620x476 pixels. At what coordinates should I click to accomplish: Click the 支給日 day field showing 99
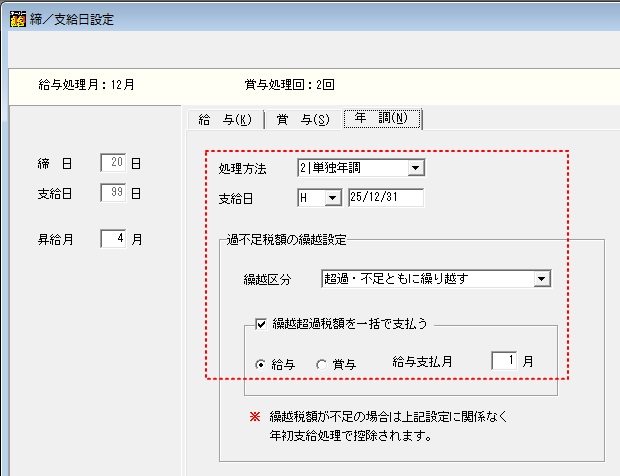click(113, 193)
